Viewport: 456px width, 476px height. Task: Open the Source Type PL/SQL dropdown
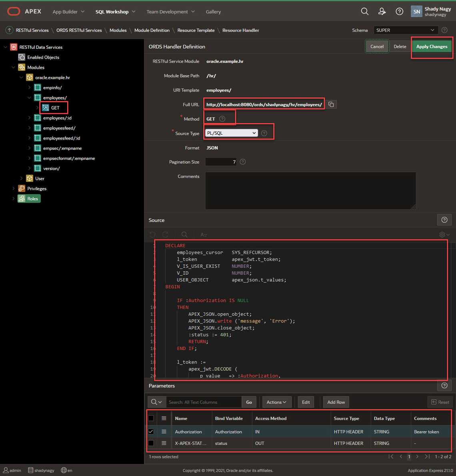pos(231,133)
